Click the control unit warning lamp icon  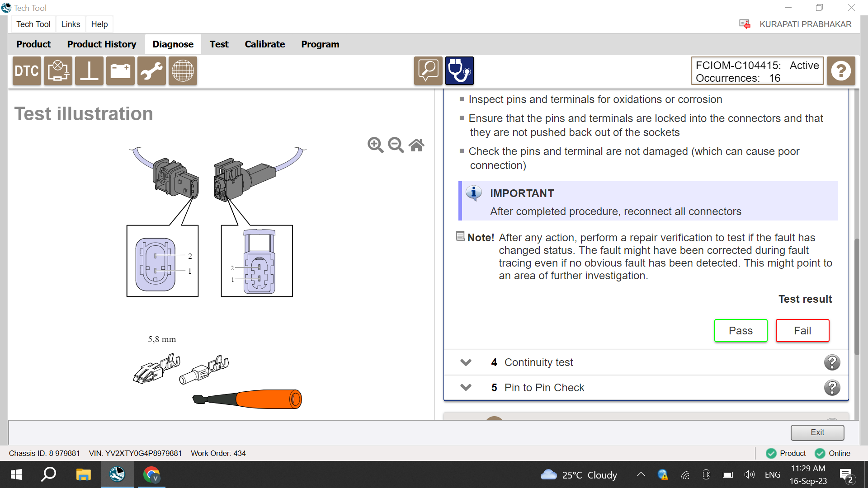[x=58, y=71]
